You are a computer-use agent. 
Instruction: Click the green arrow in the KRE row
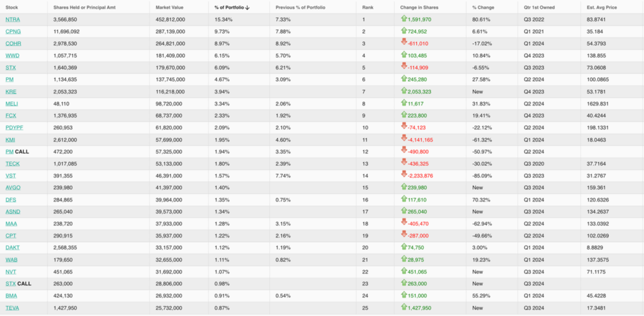pos(404,90)
